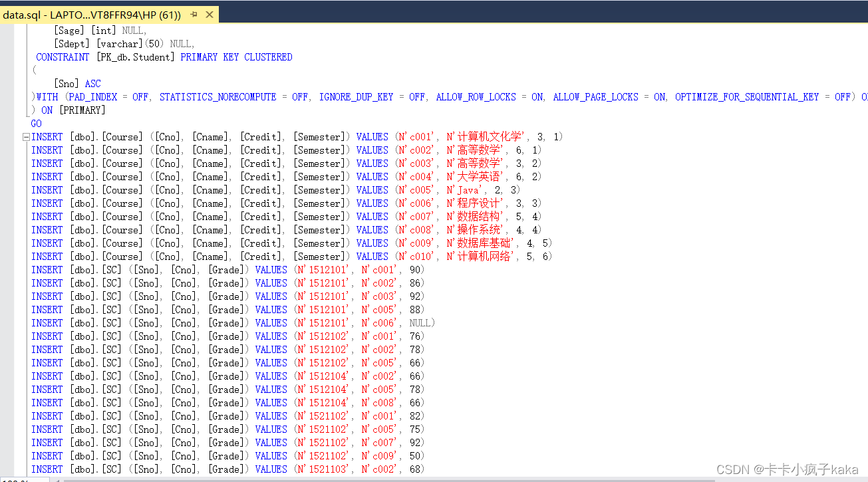Click student number 1521103

[328, 469]
